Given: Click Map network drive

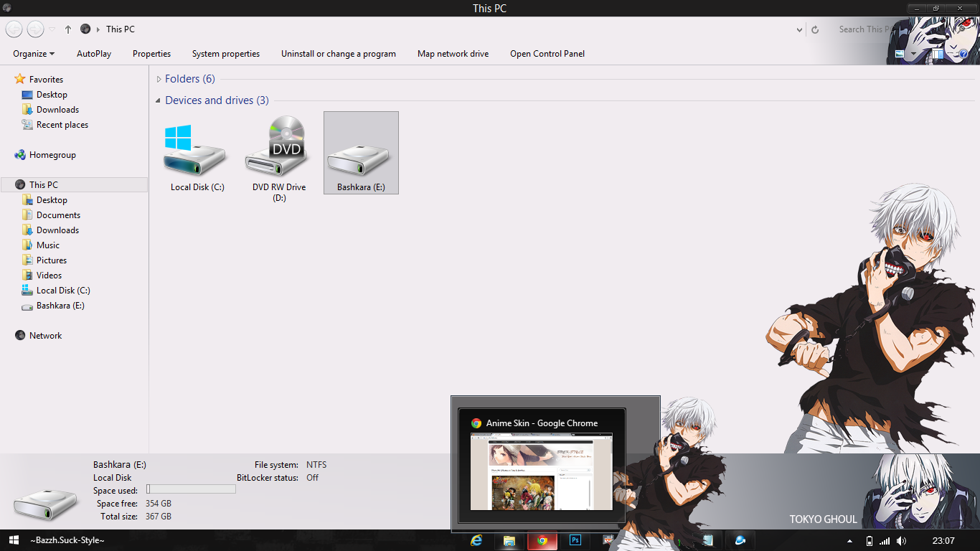Looking at the screenshot, I should (453, 54).
